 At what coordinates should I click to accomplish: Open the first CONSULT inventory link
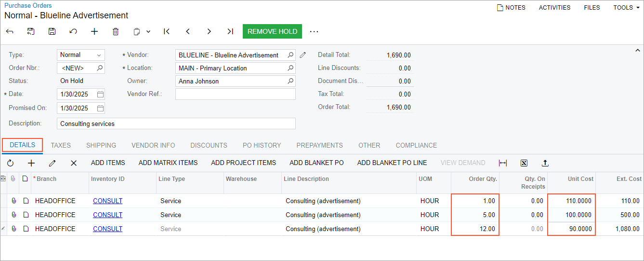(107, 201)
